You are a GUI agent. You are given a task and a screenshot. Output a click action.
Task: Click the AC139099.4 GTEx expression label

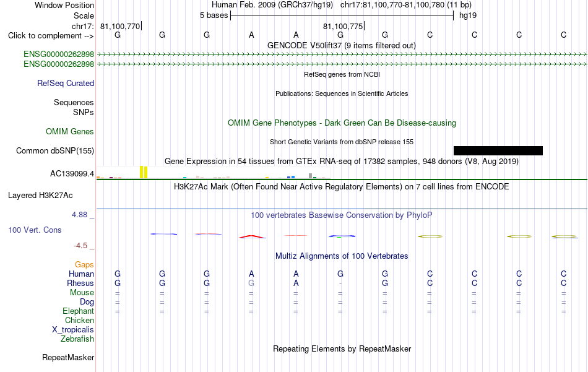click(72, 174)
